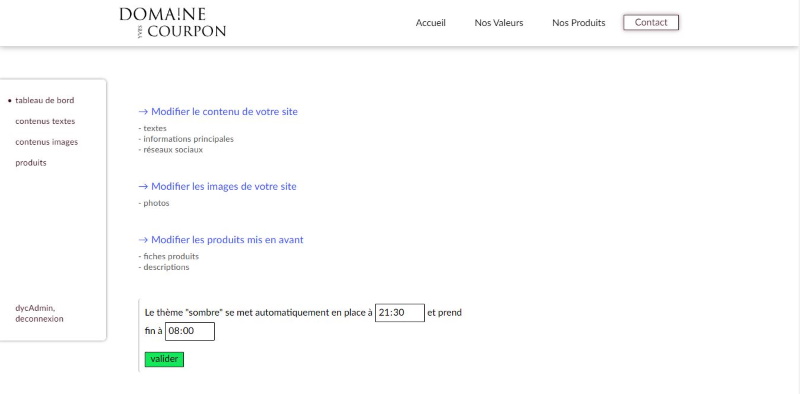This screenshot has height=394, width=800.
Task: Click the dark theme start time field 21:30
Action: coord(399,313)
